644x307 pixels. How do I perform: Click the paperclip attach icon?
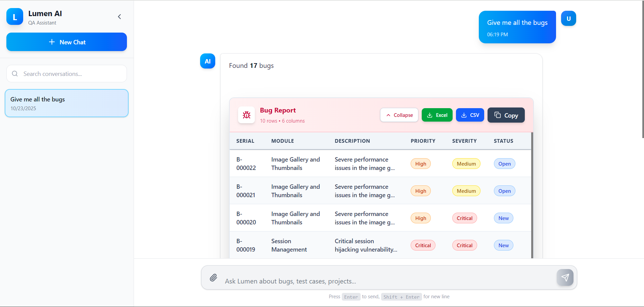click(x=214, y=277)
